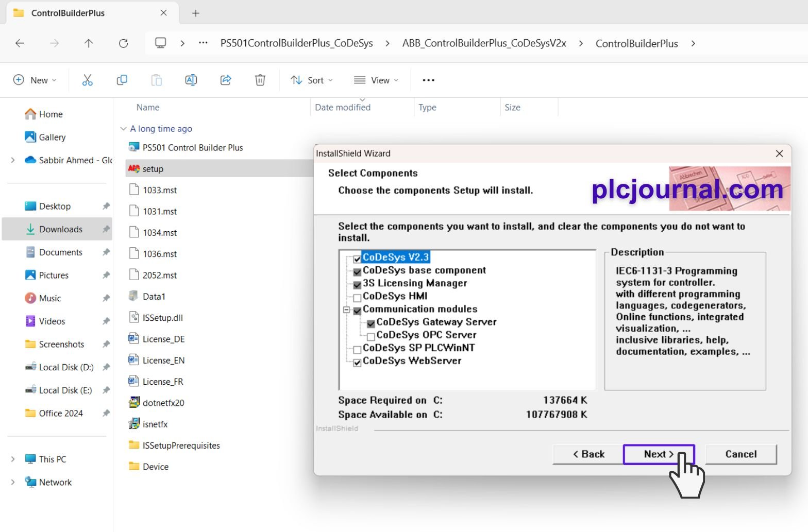808x532 pixels.
Task: Open the Music folder in sidebar
Action: coord(43,298)
